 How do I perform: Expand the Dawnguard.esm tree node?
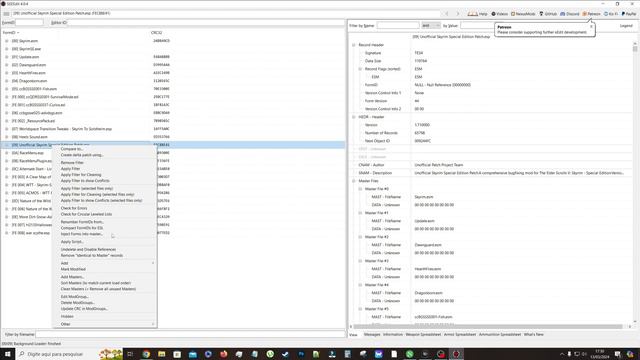pos(7,65)
